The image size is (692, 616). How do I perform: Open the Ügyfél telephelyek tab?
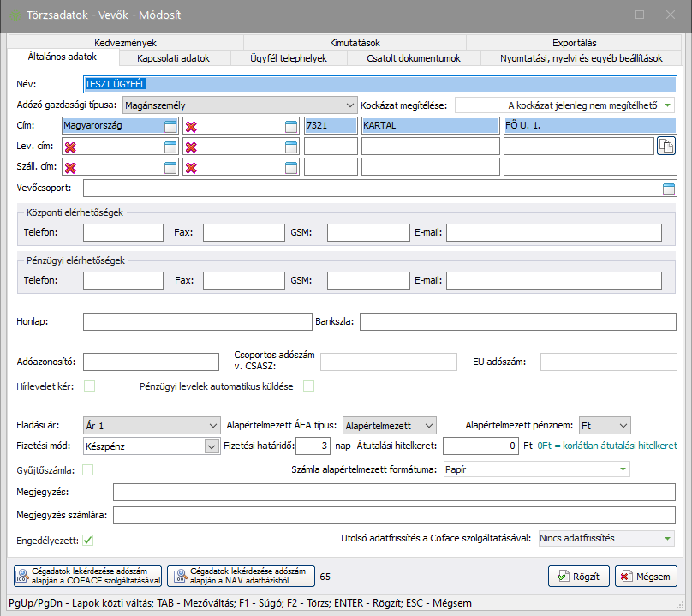(x=294, y=58)
